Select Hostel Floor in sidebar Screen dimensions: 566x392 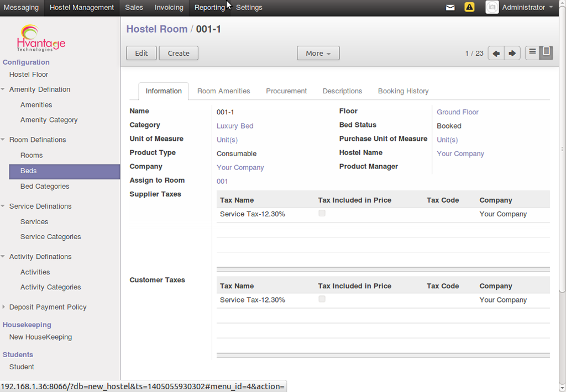click(29, 75)
